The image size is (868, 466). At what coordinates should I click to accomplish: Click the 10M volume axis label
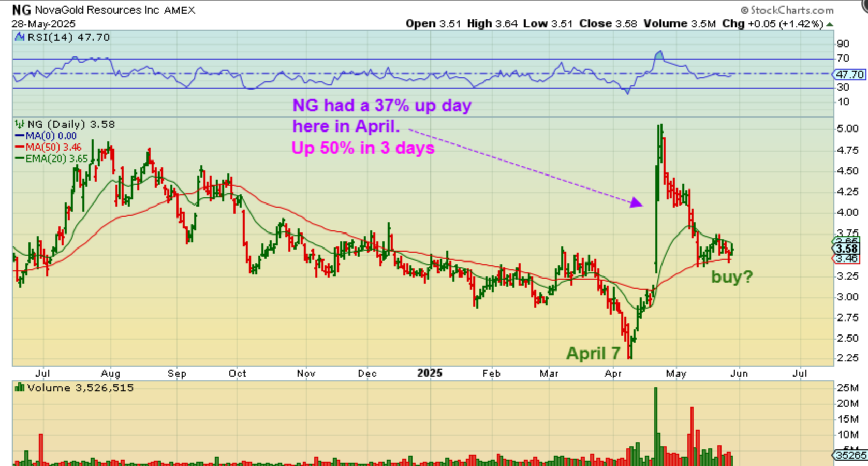(x=847, y=434)
